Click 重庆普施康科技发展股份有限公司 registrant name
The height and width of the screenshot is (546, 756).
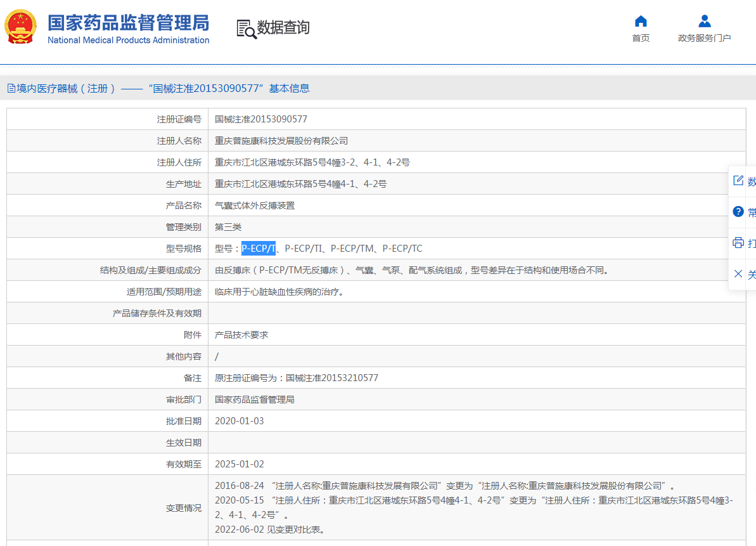pyautogui.click(x=281, y=141)
